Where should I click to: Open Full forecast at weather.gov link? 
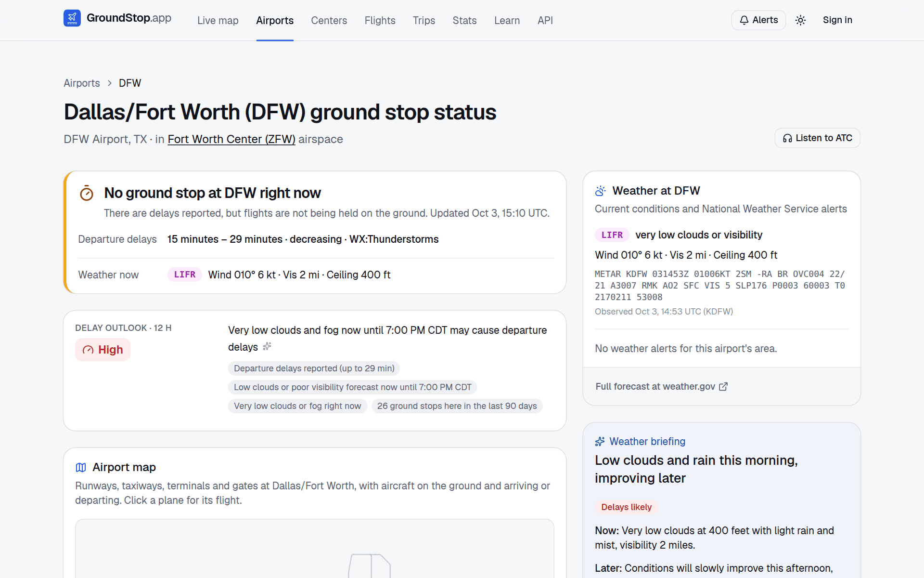pyautogui.click(x=661, y=386)
